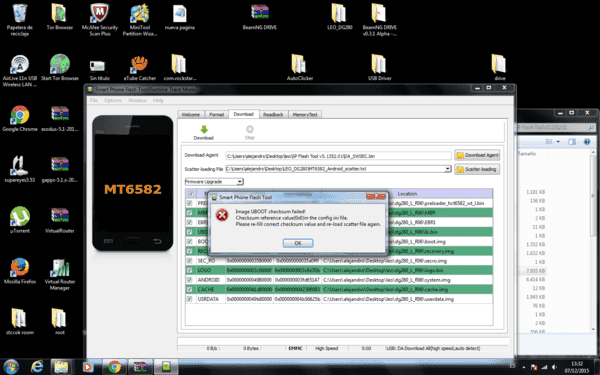The height and width of the screenshot is (375, 600).
Task: Click the Location column header
Action: coord(407,194)
